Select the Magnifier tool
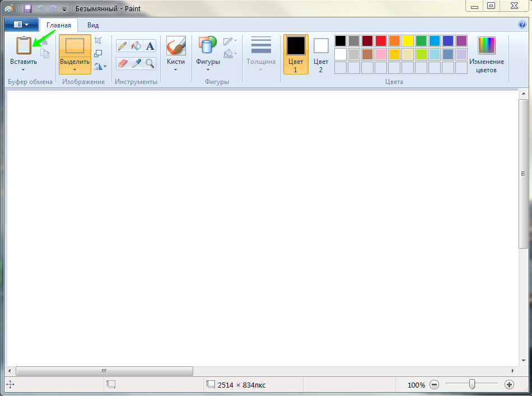Image resolution: width=532 pixels, height=396 pixels. coord(150,63)
